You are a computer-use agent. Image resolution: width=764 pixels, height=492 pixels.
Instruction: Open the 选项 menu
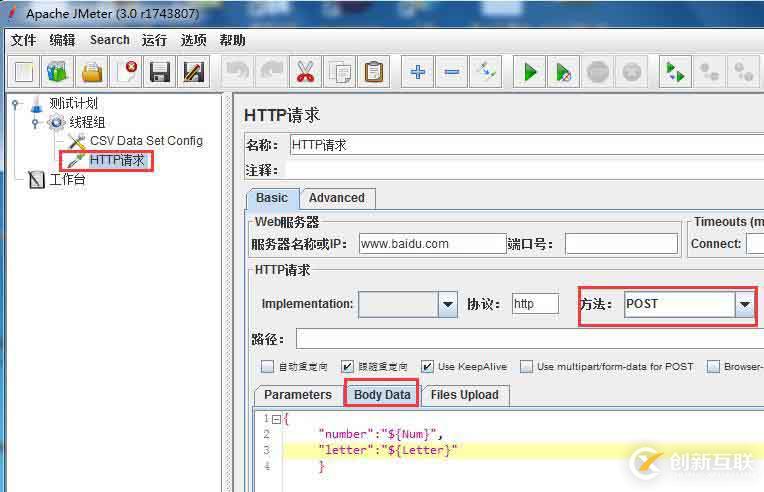(193, 40)
